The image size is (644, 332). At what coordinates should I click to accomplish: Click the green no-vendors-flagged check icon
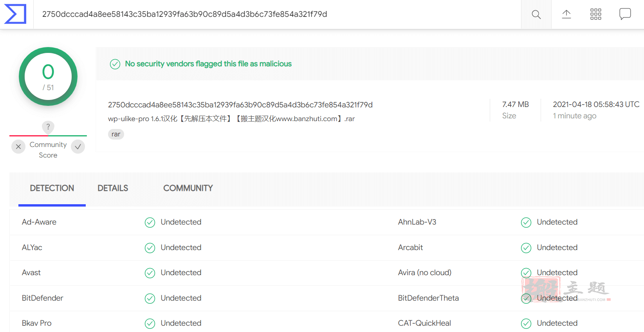click(x=115, y=64)
